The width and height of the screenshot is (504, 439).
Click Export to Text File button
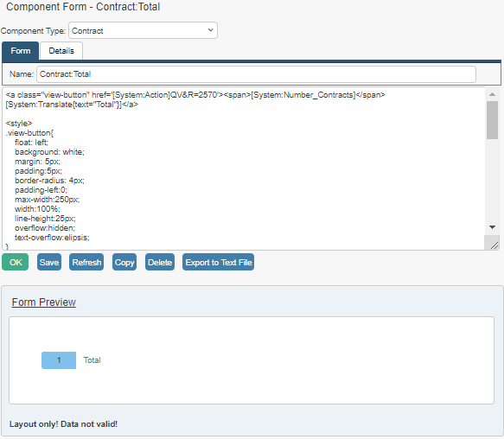tap(218, 262)
